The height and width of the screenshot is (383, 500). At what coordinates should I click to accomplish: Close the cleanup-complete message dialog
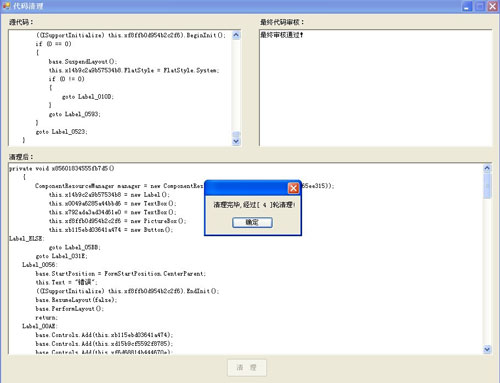coord(293,188)
